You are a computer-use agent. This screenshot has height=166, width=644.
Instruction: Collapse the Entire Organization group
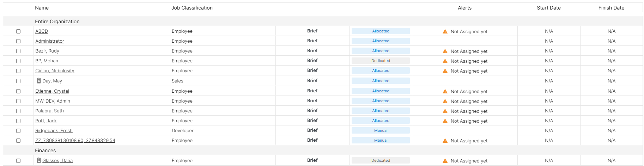point(57,21)
